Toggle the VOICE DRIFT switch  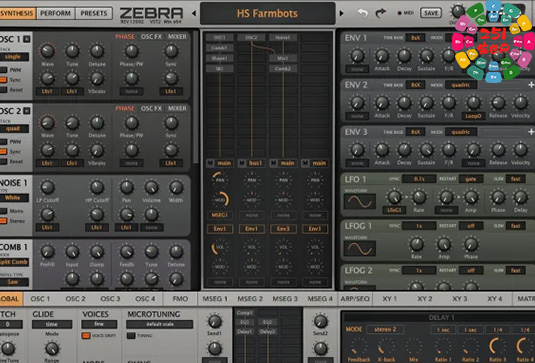coord(86,336)
